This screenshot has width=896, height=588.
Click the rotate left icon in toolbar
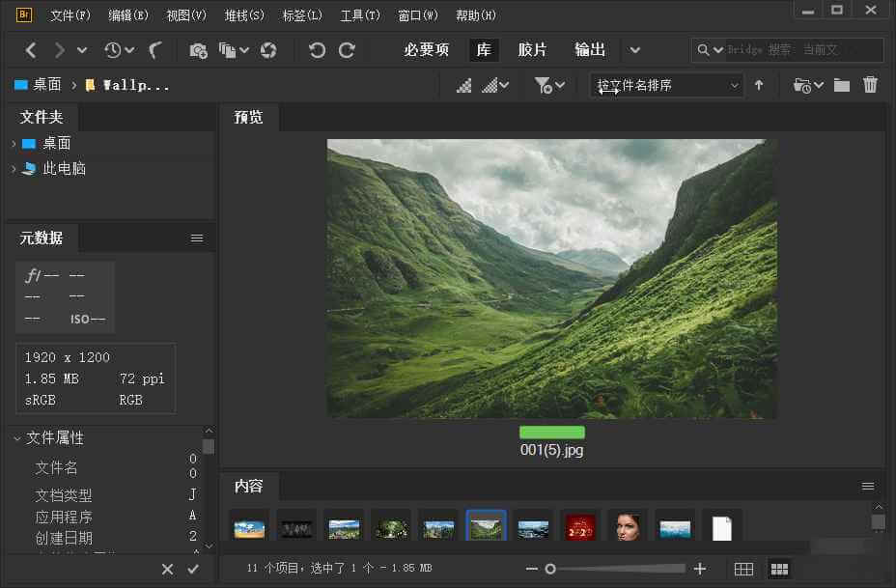coord(318,49)
